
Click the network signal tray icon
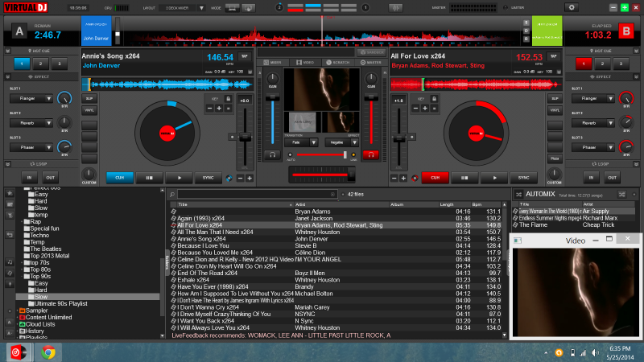[583, 353]
